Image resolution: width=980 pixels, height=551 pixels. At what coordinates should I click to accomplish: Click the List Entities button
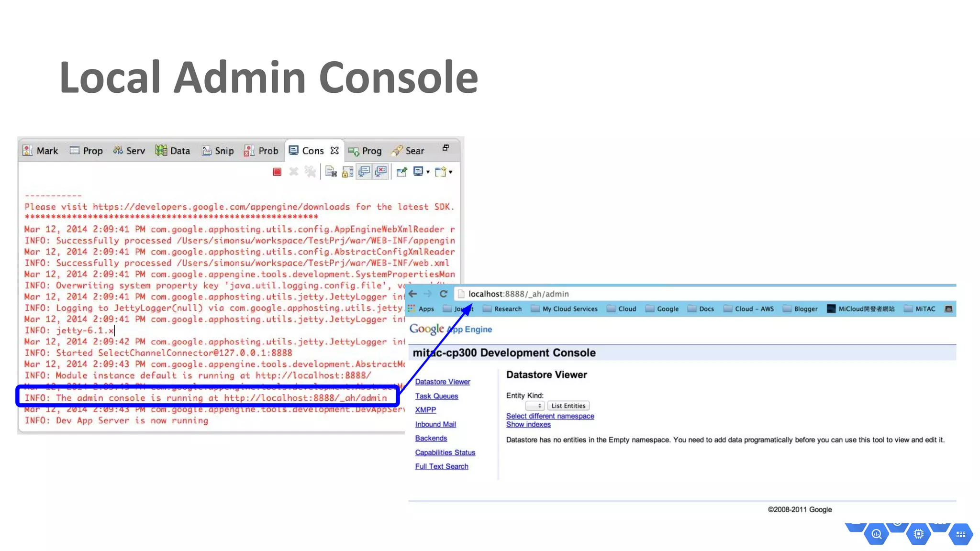coord(568,406)
